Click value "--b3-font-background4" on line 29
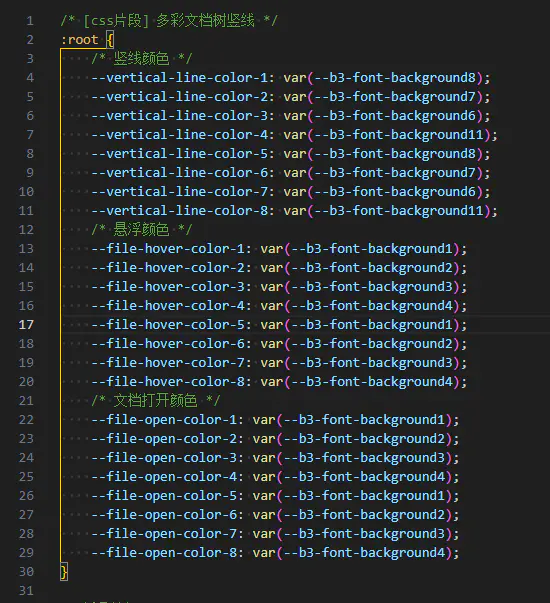The width and height of the screenshot is (550, 603). (364, 553)
